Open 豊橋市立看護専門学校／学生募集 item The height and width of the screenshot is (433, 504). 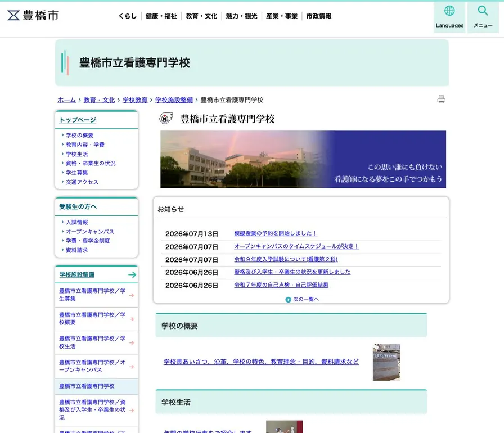click(96, 295)
